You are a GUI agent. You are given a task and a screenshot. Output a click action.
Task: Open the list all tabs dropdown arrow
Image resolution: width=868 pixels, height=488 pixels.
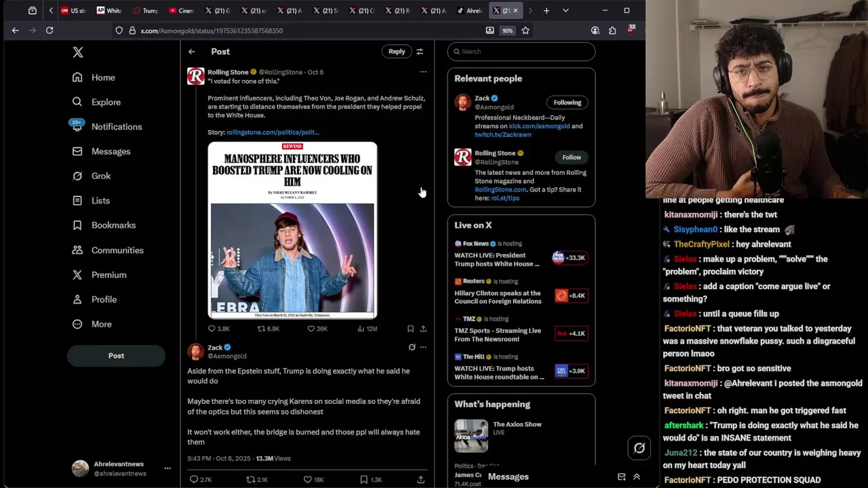[566, 11]
